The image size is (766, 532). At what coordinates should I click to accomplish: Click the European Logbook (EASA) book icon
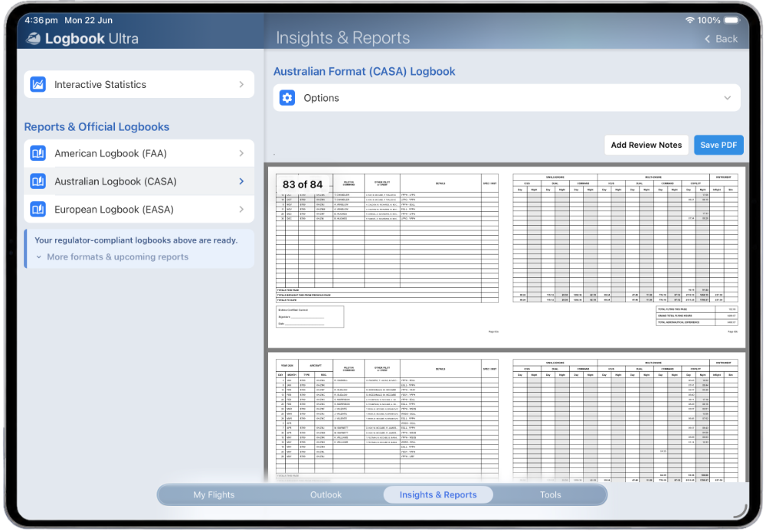(x=38, y=210)
